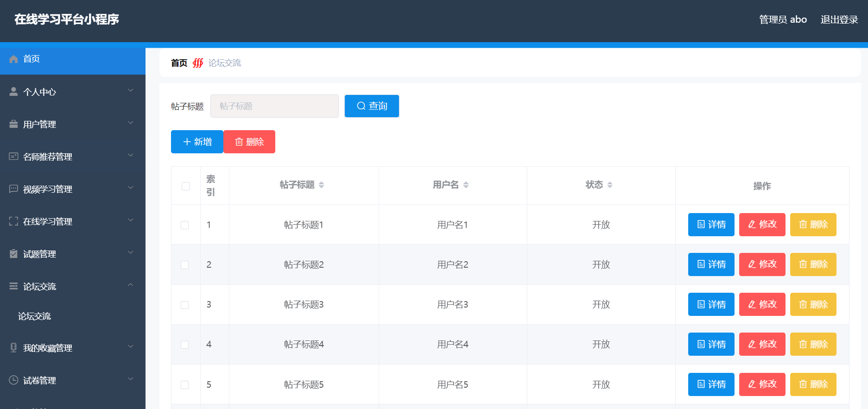
Task: Sort 状态 column via sort arrows
Action: [610, 185]
